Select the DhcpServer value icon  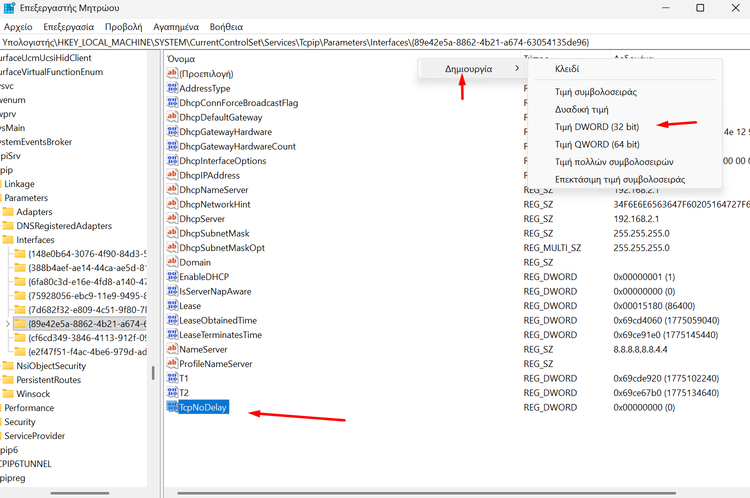click(171, 218)
